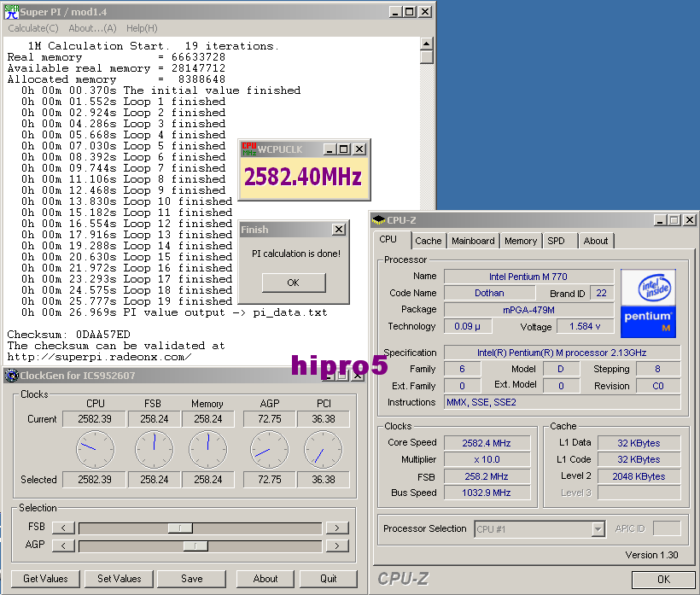Image resolution: width=700 pixels, height=595 pixels.
Task: Minimize the WCPUCLK window
Action: [x=330, y=149]
